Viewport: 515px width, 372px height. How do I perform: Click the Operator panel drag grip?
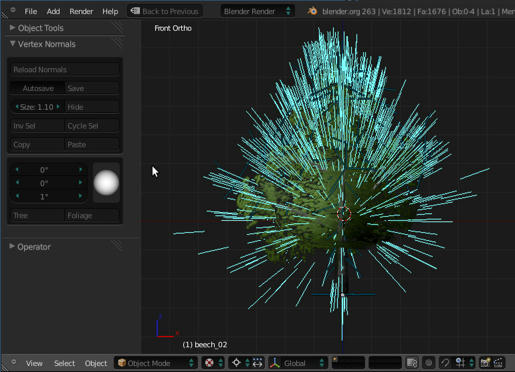click(x=117, y=246)
